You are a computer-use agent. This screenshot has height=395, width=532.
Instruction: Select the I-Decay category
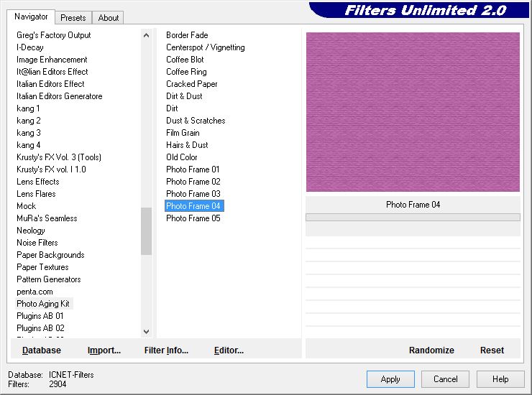pyautogui.click(x=30, y=47)
